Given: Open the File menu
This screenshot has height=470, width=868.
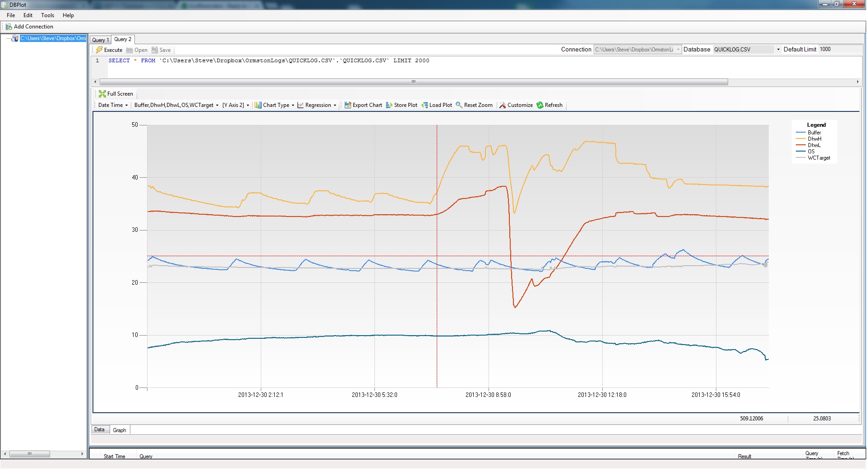Looking at the screenshot, I should click(11, 15).
